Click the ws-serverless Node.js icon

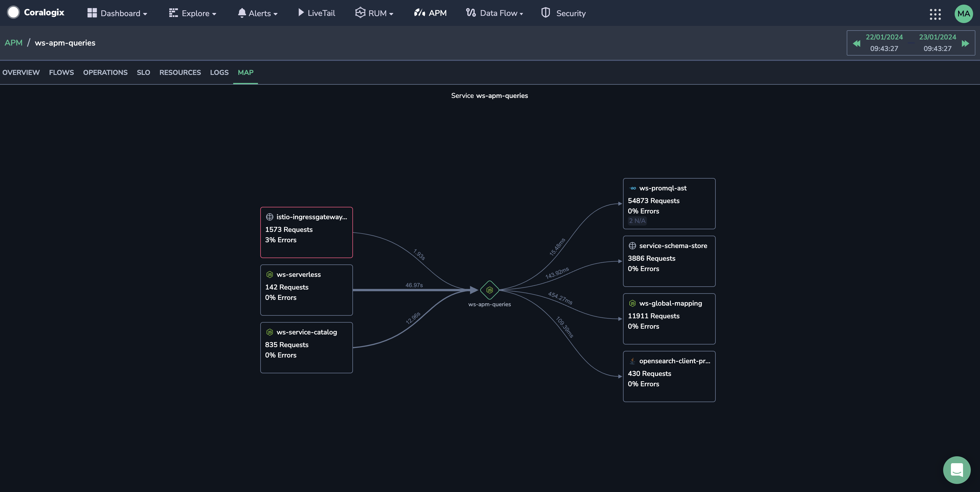click(x=269, y=274)
